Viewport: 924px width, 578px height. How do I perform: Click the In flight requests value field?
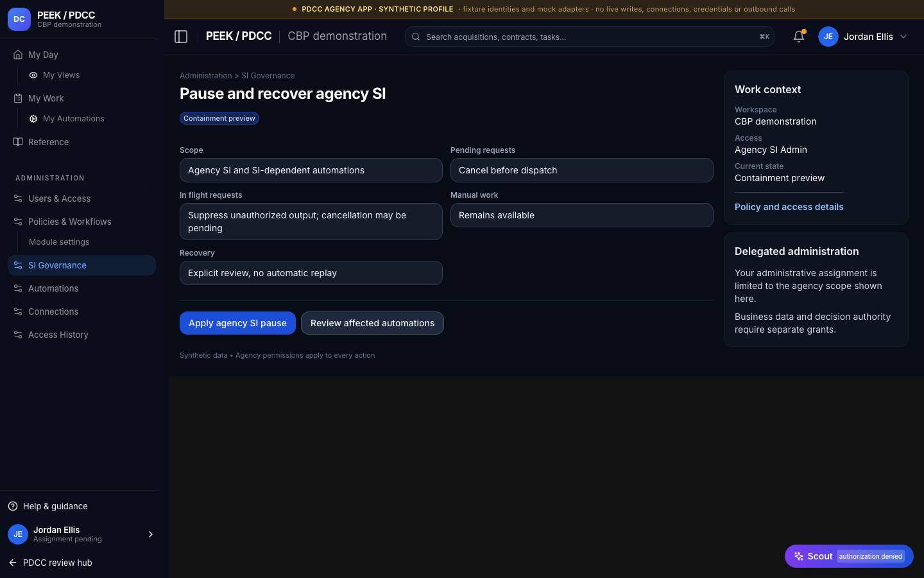pyautogui.click(x=311, y=222)
